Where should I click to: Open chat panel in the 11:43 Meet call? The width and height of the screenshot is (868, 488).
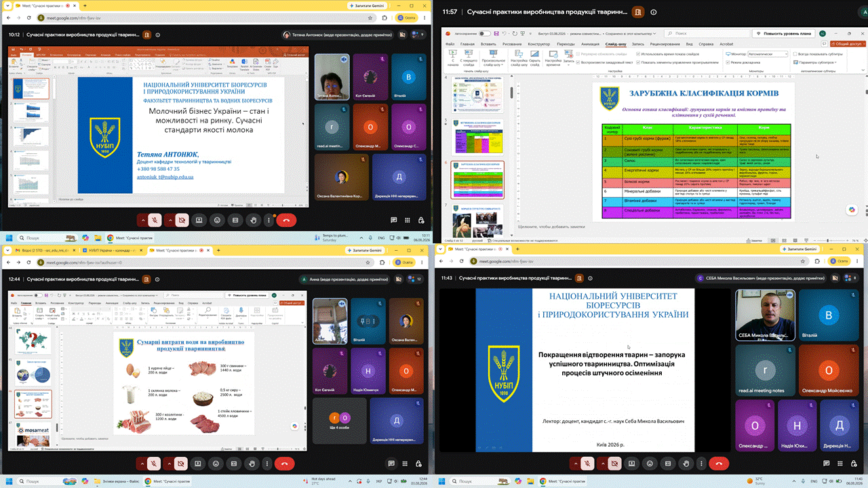pyautogui.click(x=827, y=462)
